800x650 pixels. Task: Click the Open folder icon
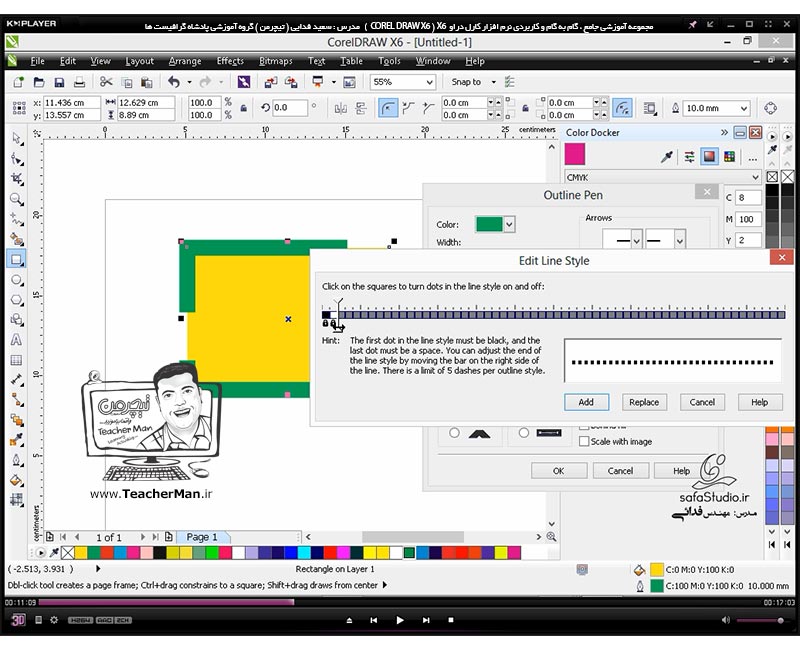coord(39,82)
